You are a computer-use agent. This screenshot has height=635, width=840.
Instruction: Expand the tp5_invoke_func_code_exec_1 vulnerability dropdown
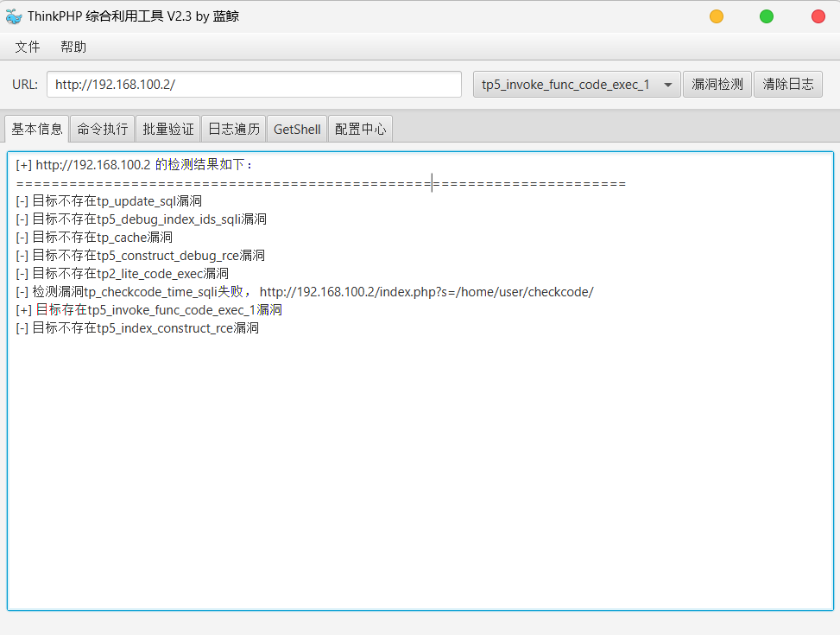(577, 84)
